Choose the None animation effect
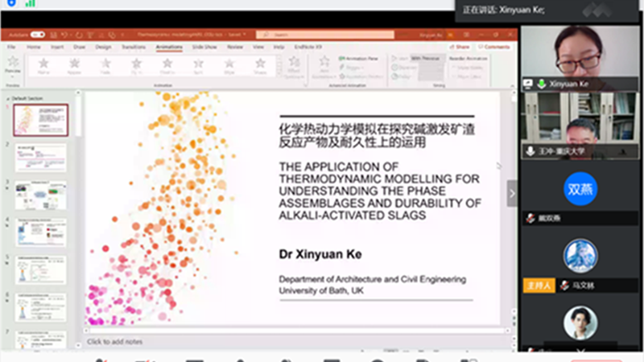This screenshot has width=644, height=362. [43, 66]
